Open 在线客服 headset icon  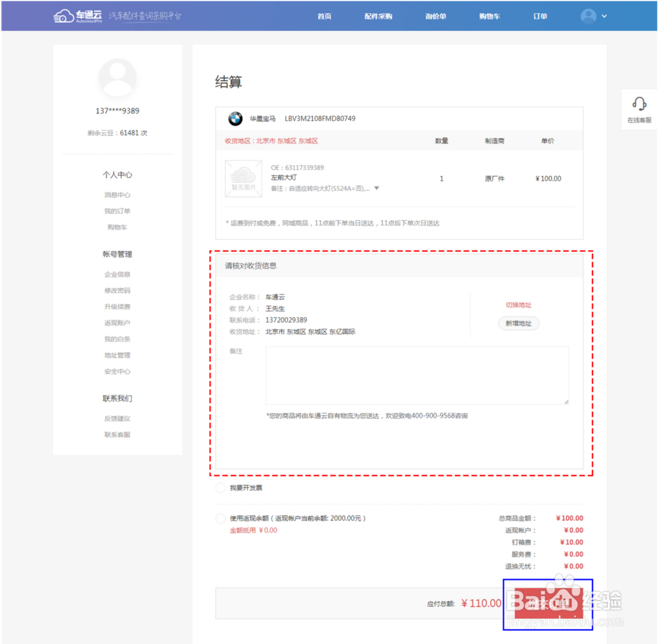tap(639, 104)
